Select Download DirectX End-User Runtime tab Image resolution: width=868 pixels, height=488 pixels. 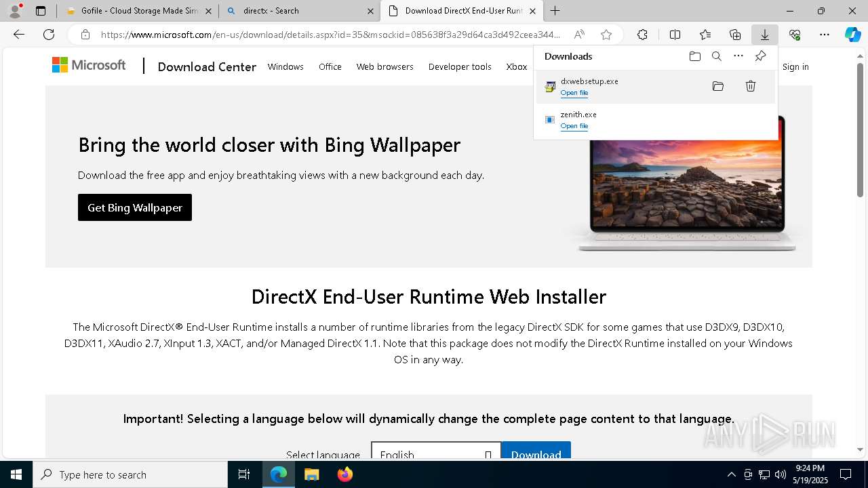click(x=461, y=11)
